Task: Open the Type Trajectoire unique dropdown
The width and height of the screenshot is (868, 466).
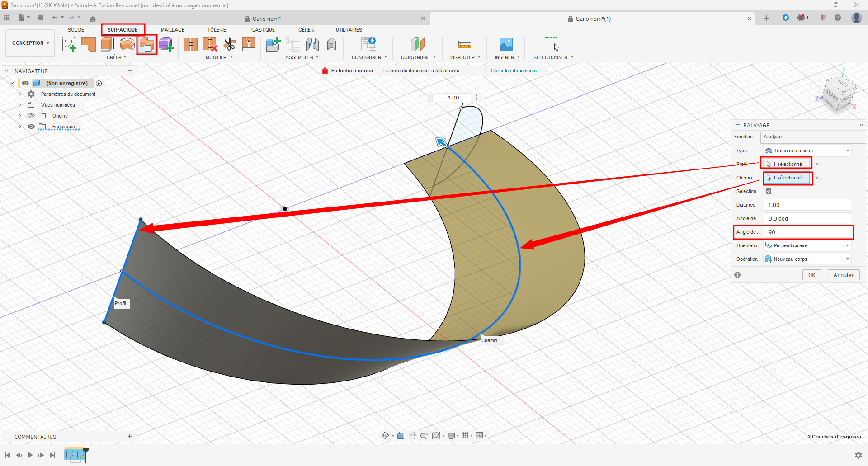Action: tap(807, 151)
